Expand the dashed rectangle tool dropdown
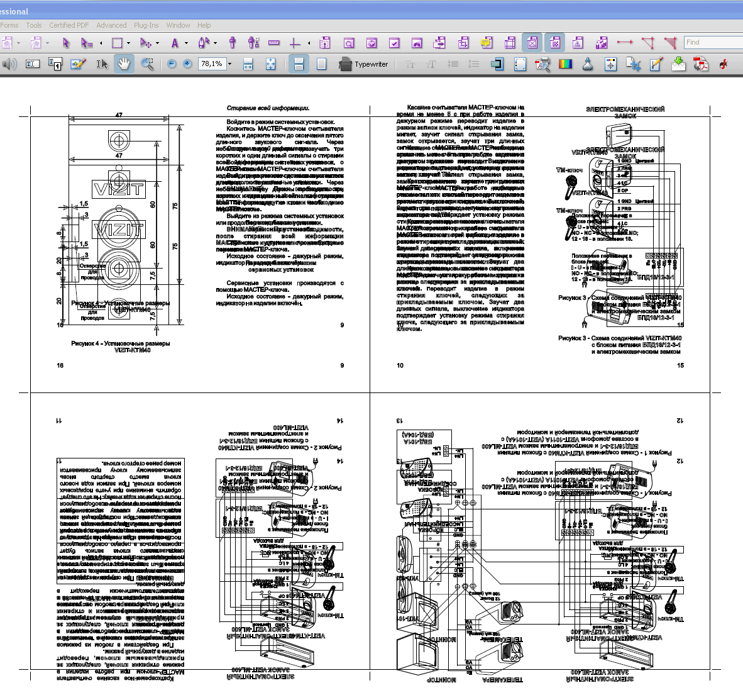This screenshot has height=700, width=743. 128,43
